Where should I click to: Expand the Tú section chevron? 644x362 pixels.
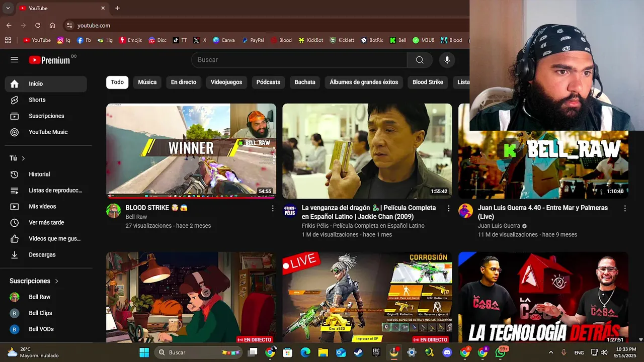coord(23,158)
